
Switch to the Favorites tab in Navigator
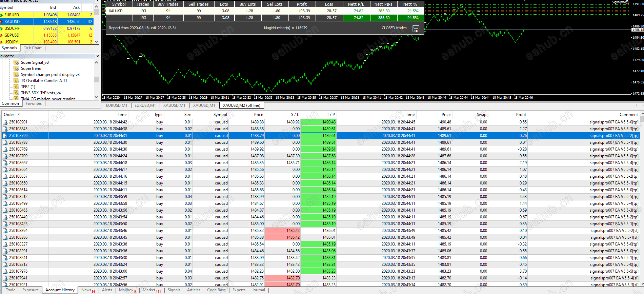pos(34,103)
